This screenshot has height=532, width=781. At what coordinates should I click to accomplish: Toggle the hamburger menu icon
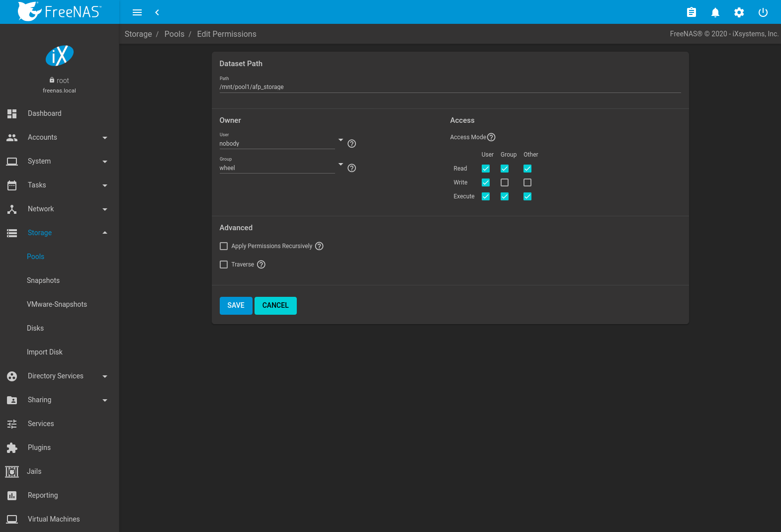tap(137, 12)
